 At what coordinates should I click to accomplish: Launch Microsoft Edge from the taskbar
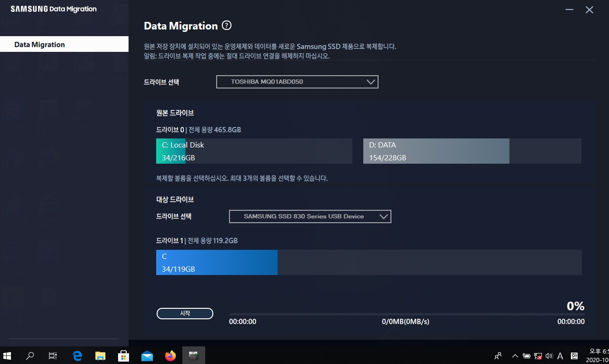(77, 355)
